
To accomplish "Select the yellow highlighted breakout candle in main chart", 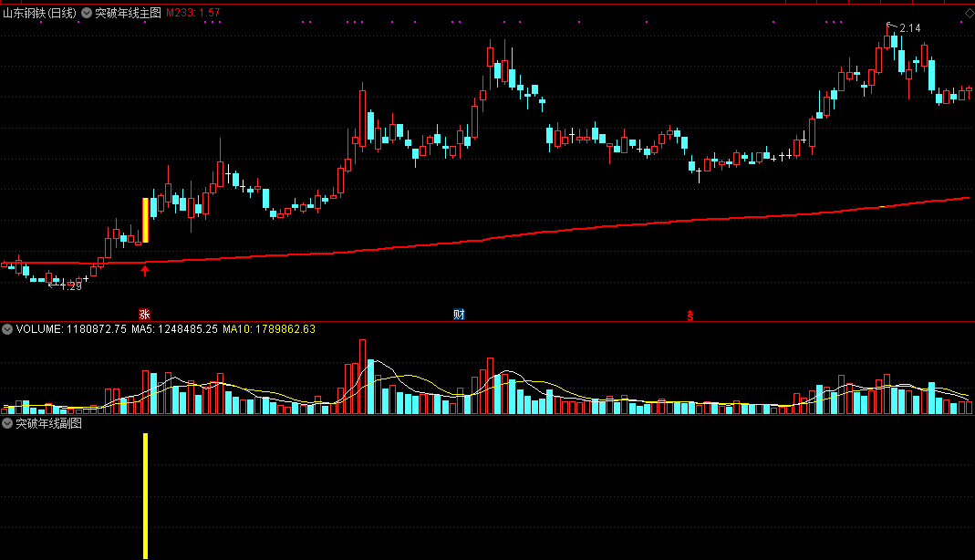I will (146, 220).
